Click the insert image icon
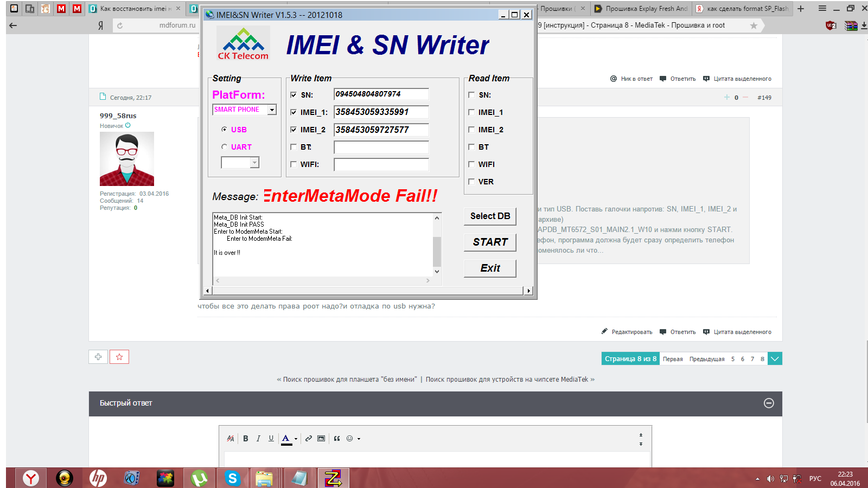The image size is (868, 488). click(x=321, y=439)
